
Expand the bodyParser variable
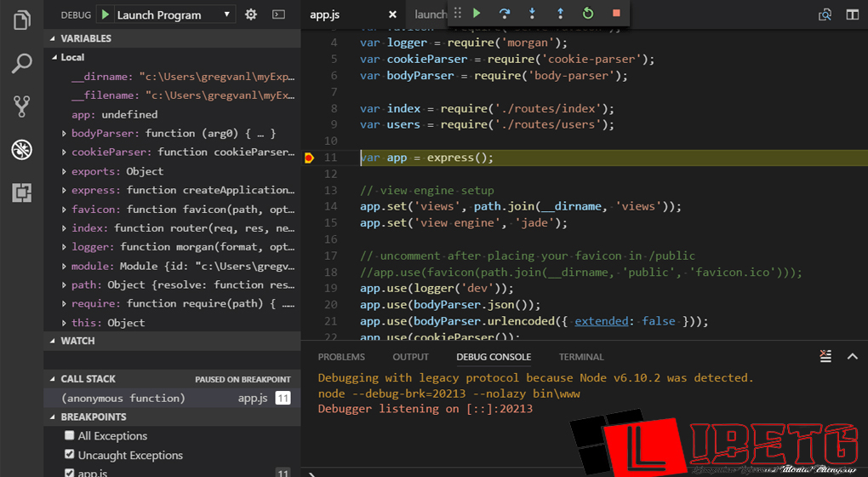click(x=64, y=133)
